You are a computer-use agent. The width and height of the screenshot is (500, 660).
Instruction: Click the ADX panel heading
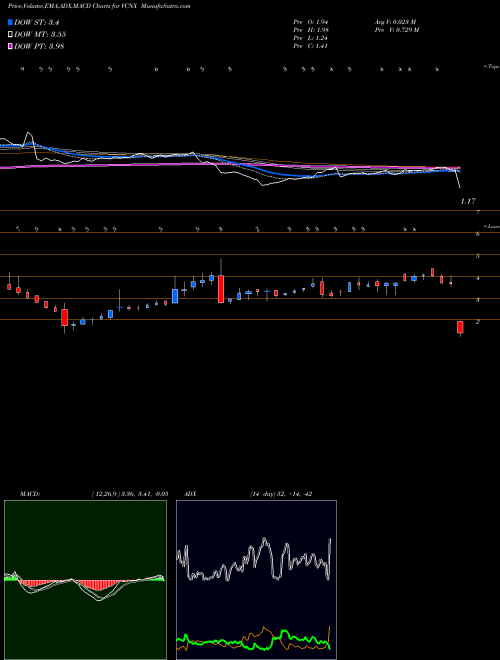190,494
